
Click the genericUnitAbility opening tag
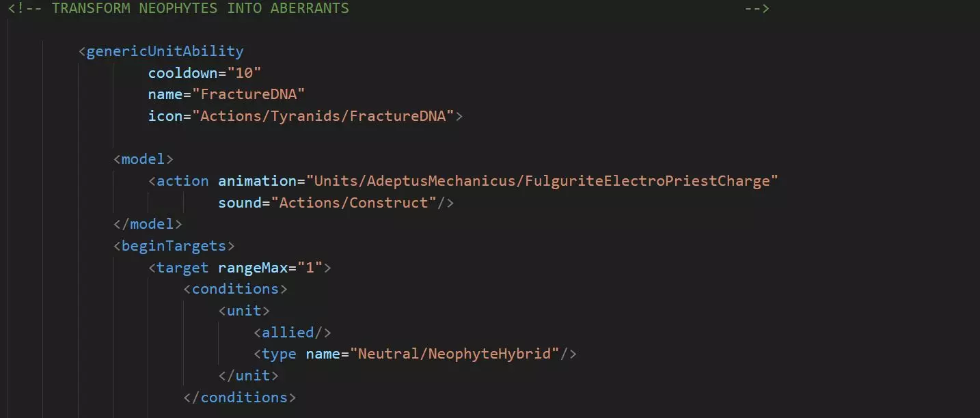point(161,51)
